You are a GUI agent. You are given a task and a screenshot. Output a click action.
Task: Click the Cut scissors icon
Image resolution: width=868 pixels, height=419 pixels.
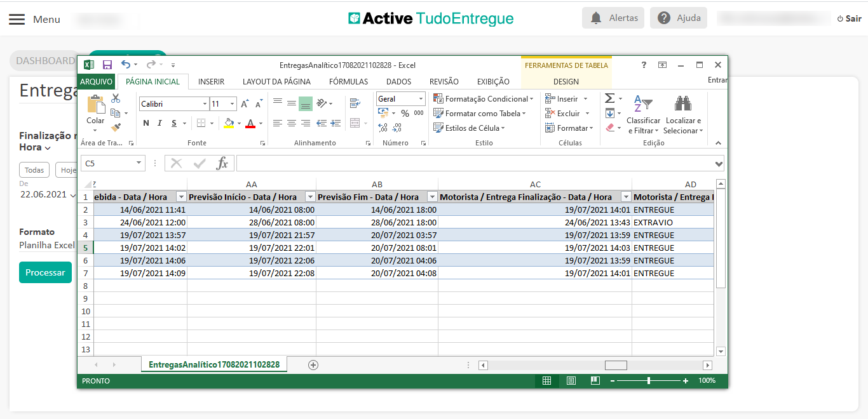(116, 98)
